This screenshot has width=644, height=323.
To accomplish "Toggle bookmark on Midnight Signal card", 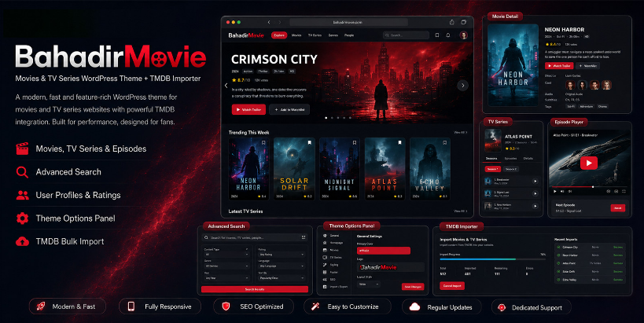I will coord(355,143).
